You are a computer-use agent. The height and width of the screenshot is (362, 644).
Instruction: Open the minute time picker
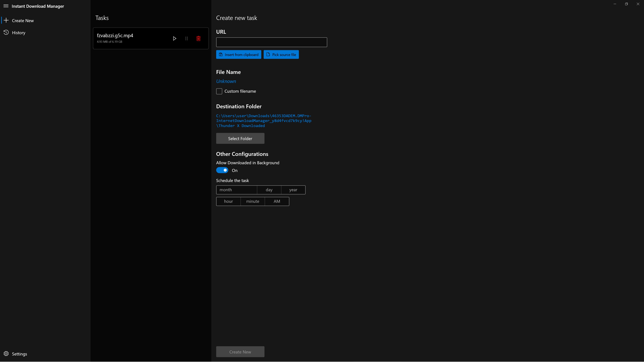tap(253, 201)
